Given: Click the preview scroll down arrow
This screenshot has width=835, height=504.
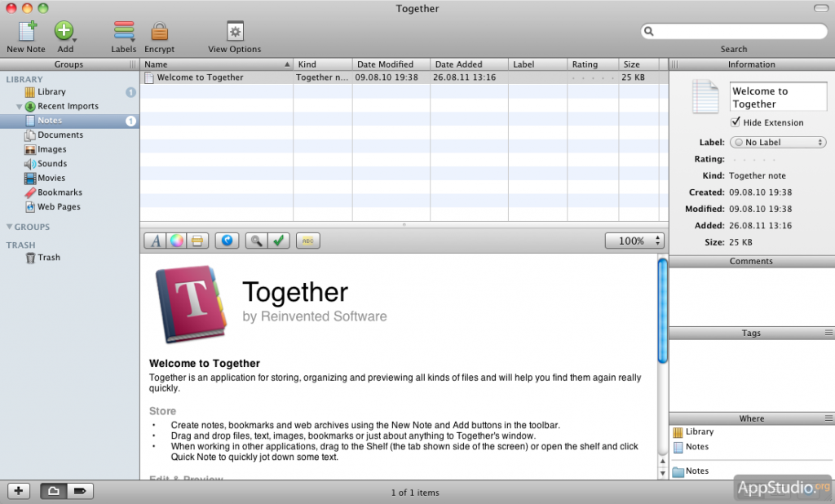Looking at the screenshot, I should [662, 473].
